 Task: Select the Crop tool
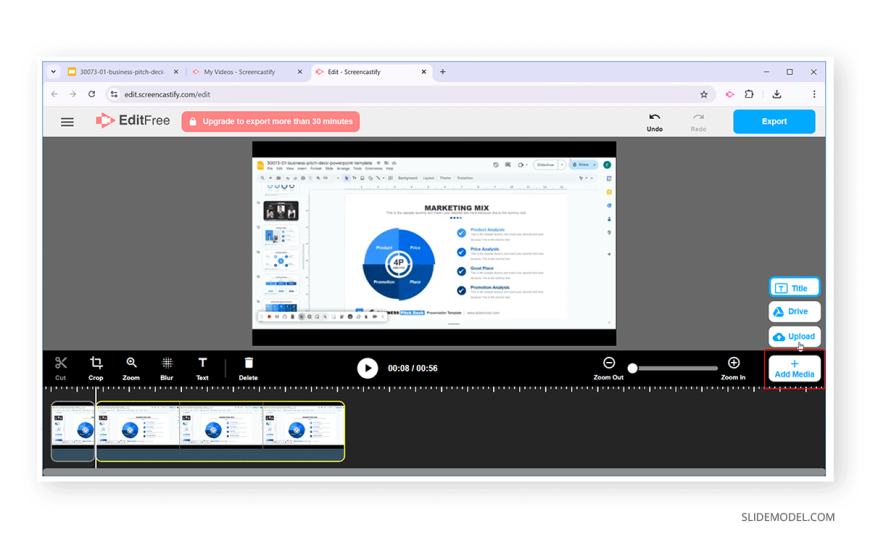click(x=96, y=368)
